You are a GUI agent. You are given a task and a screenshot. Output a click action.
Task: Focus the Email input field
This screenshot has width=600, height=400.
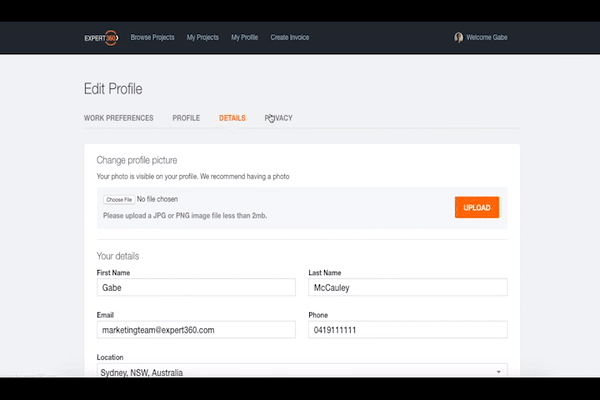(196, 329)
